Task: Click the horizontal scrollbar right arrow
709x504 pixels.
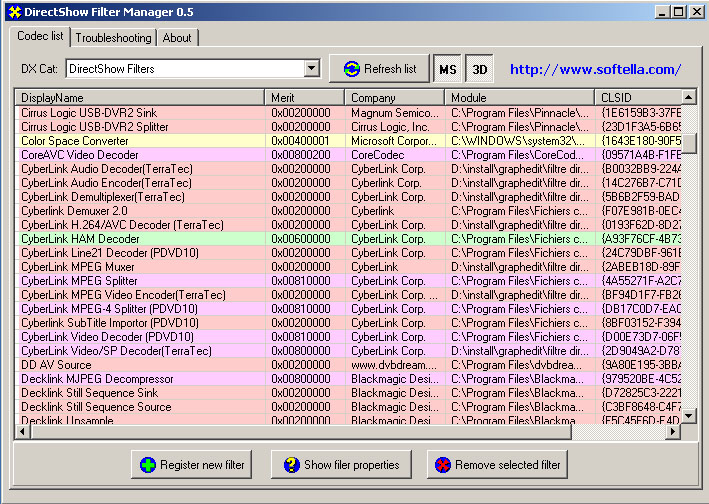Action: pyautogui.click(x=673, y=431)
